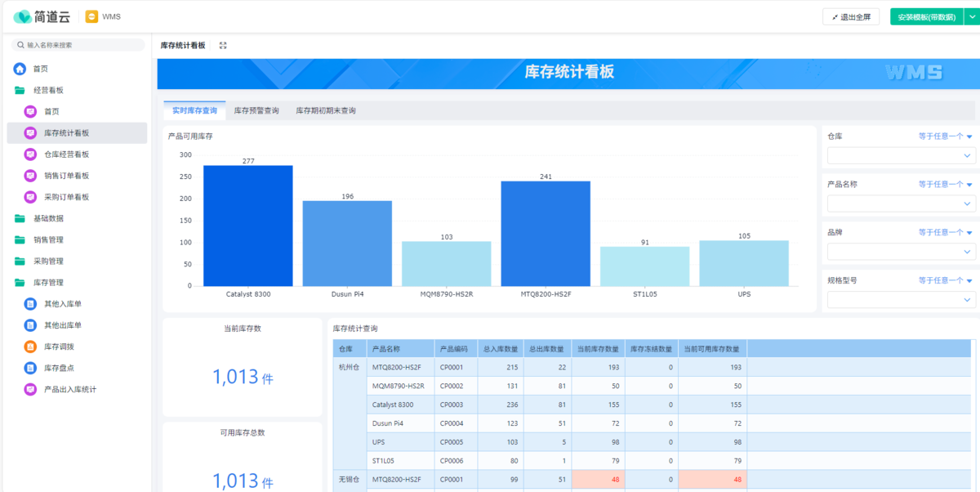Click the sidebar name search field
The height and width of the screenshot is (492, 980).
pyautogui.click(x=80, y=45)
